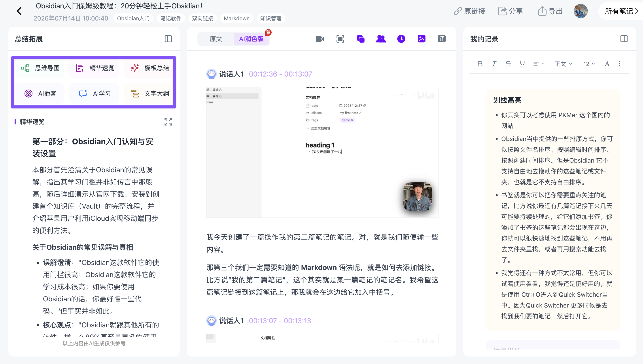The height and width of the screenshot is (364, 643).
Task: Click the paragraph mentioning Markdown 语法
Action: 322,280
